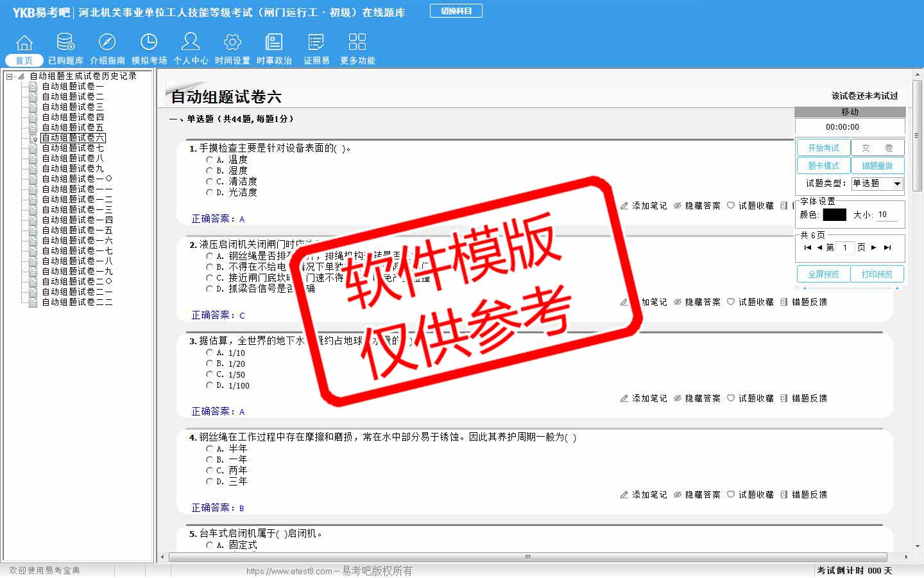The image size is (924, 578).
Task: Click the black font color swatch
Action: (x=834, y=215)
